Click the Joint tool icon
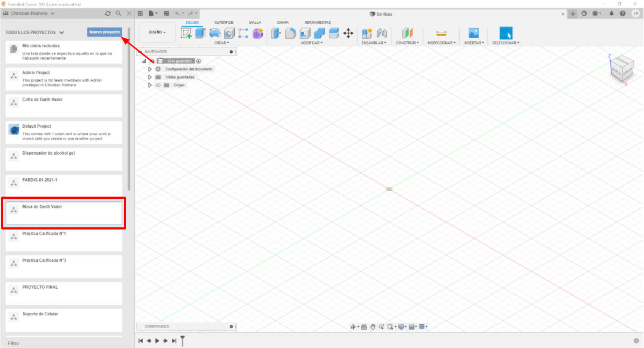644x348 pixels. 382,33
